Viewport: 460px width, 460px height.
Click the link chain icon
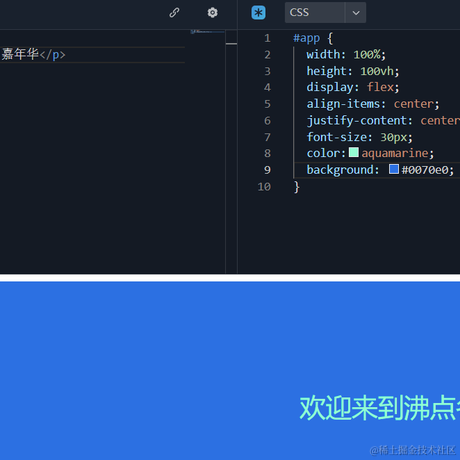pyautogui.click(x=174, y=13)
